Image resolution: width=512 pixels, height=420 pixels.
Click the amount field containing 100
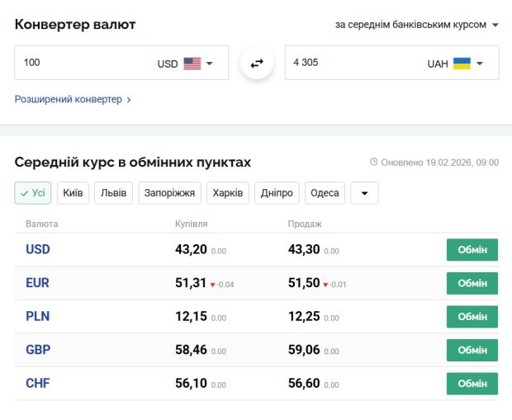point(83,63)
